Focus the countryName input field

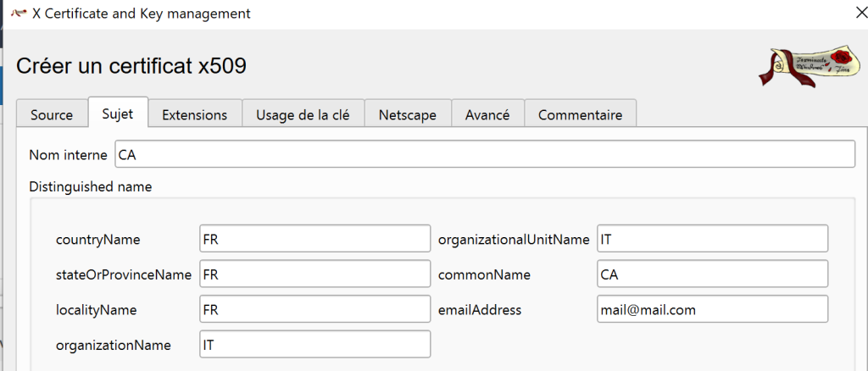point(314,239)
